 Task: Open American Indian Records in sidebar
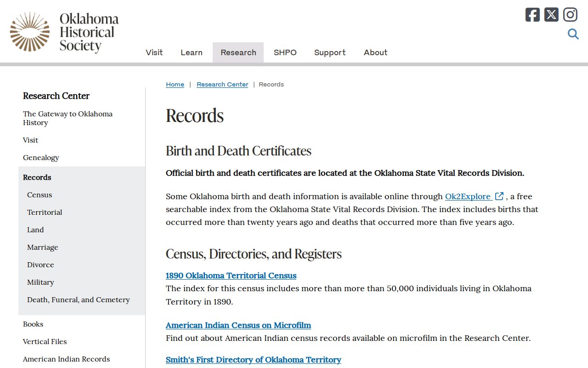67,359
